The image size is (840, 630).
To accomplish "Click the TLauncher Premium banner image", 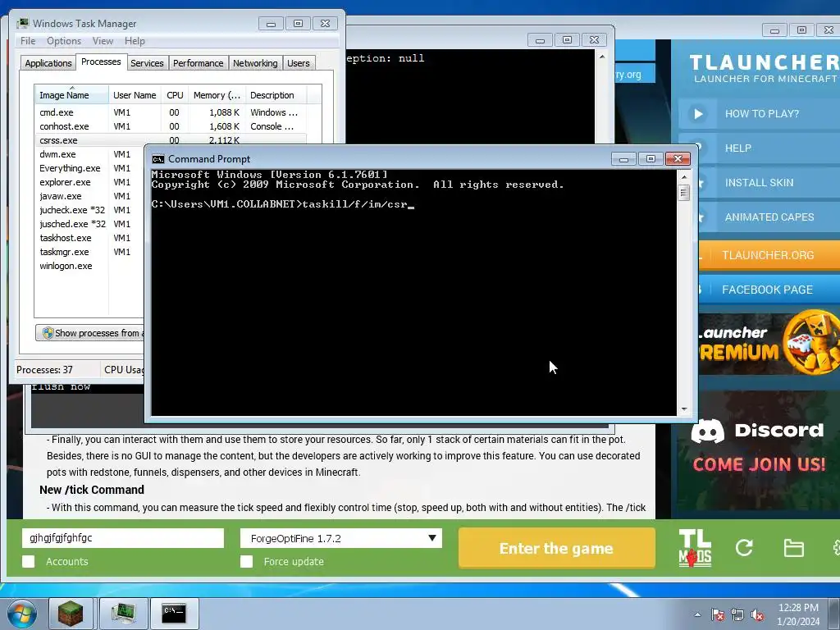I will click(x=769, y=343).
